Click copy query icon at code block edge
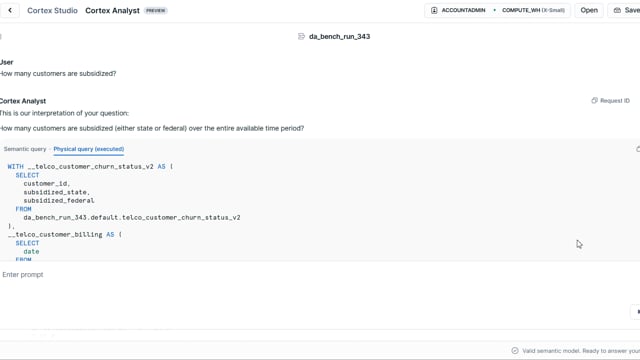 (638, 149)
